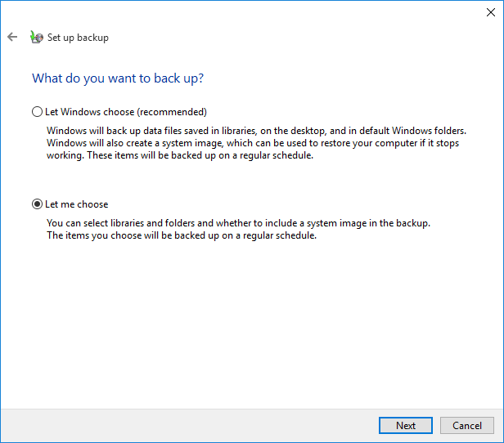
Task: Select the Let me choose radio button
Action: pyautogui.click(x=37, y=204)
